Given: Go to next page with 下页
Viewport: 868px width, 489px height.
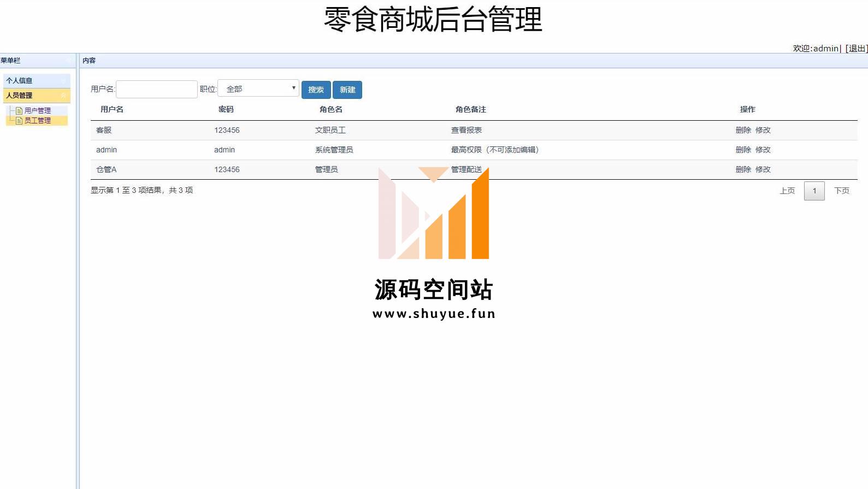Looking at the screenshot, I should pyautogui.click(x=842, y=191).
